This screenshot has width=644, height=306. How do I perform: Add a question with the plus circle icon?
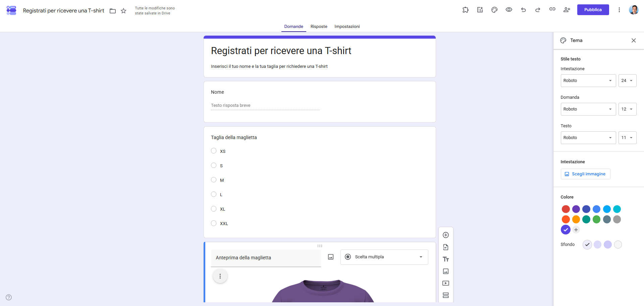[446, 235]
